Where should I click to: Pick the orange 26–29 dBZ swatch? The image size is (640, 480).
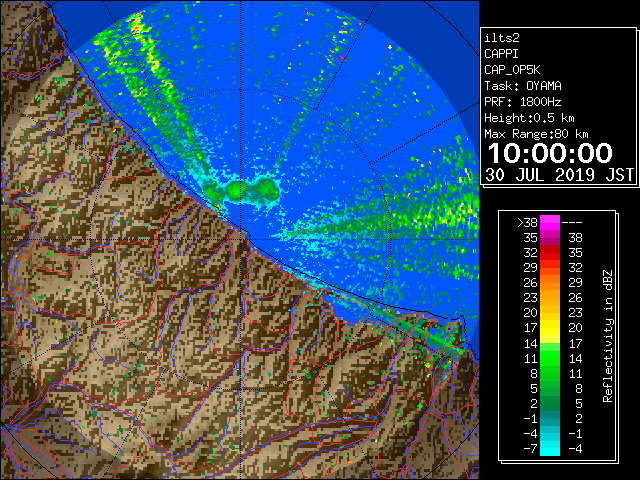[550, 282]
